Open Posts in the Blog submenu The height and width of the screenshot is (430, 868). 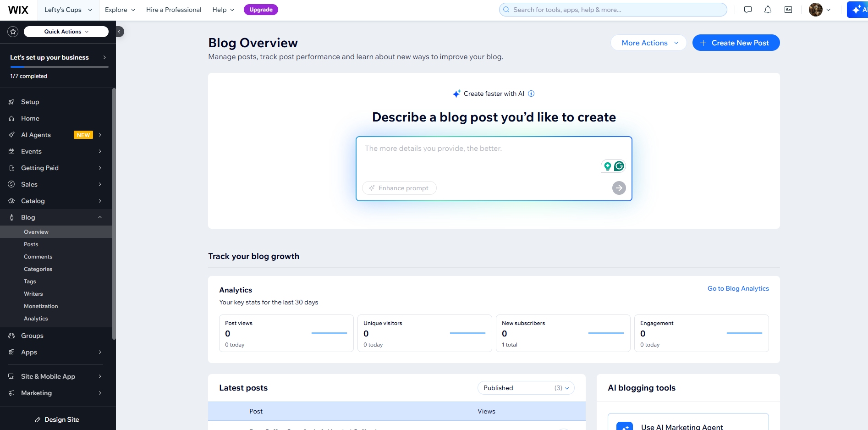tap(31, 244)
